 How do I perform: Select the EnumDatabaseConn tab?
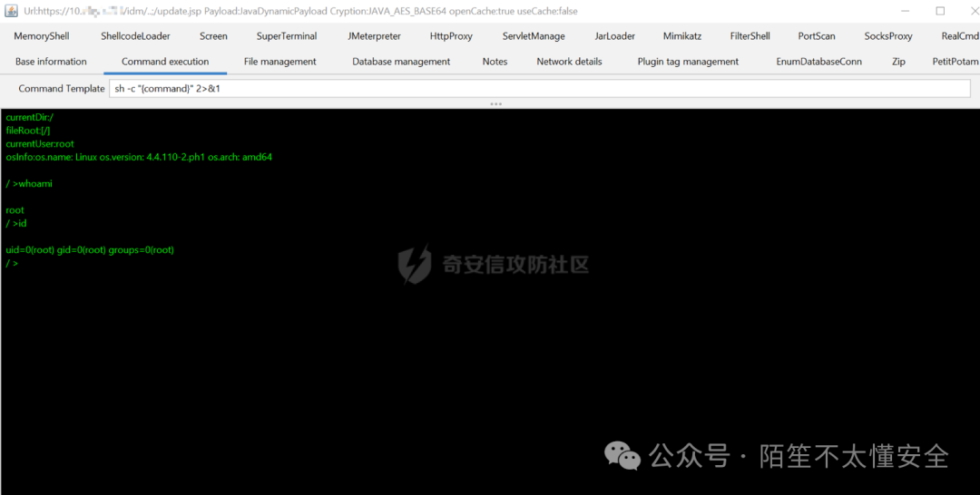[x=818, y=61]
